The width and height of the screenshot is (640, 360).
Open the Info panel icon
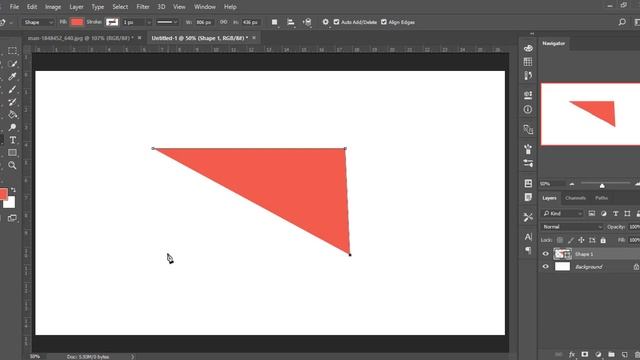point(528,109)
